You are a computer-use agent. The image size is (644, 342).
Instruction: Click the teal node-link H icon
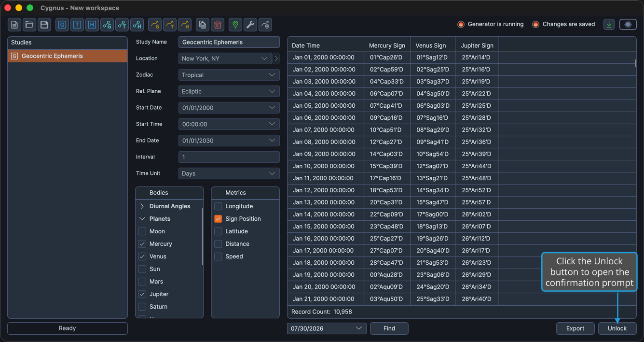pyautogui.click(x=137, y=25)
